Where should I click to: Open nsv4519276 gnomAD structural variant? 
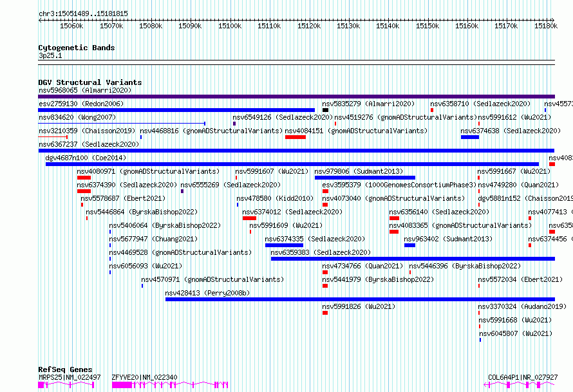click(x=406, y=117)
